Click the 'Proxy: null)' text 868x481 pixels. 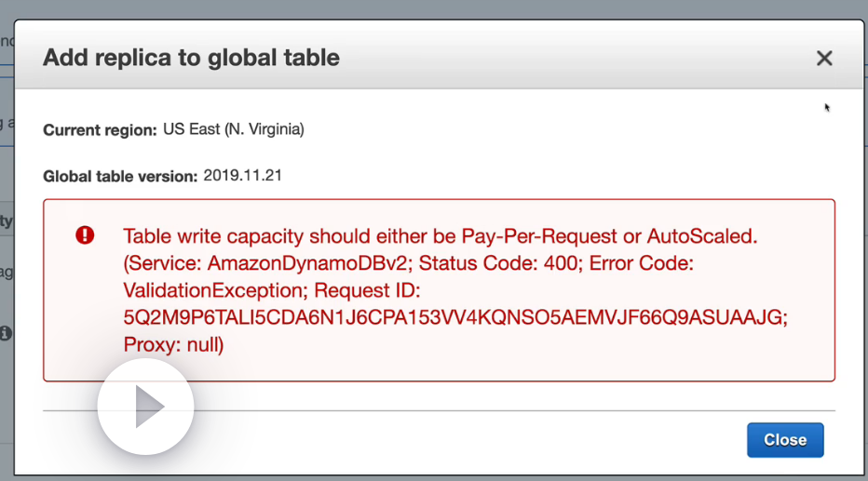(x=173, y=344)
